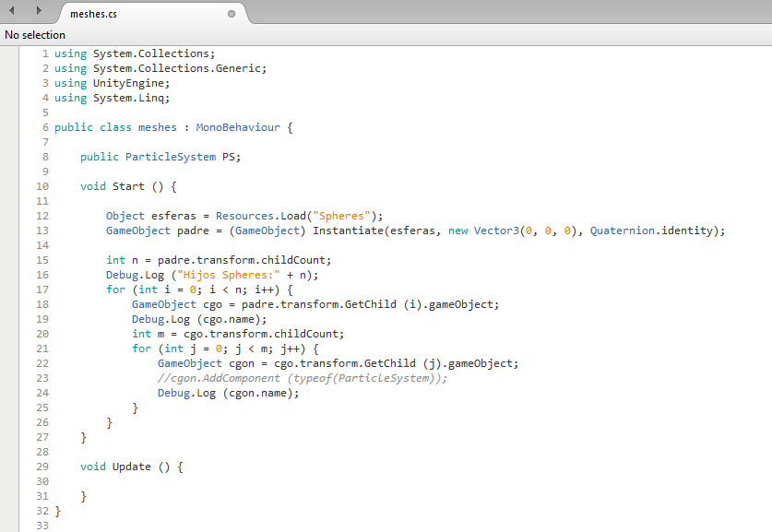Image resolution: width=772 pixels, height=532 pixels.
Task: Place cursor on 'MonoBehaviour' class name
Action: click(237, 127)
